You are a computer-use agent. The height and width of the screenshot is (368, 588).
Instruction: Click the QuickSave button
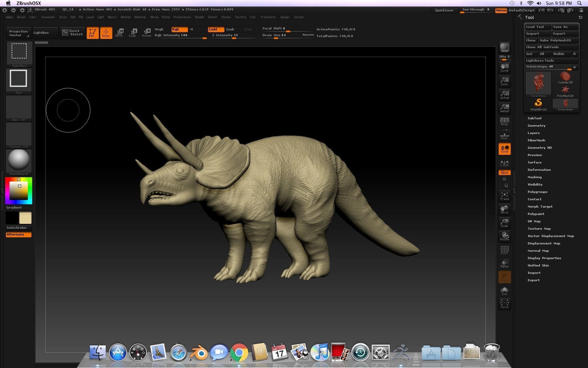pos(444,10)
